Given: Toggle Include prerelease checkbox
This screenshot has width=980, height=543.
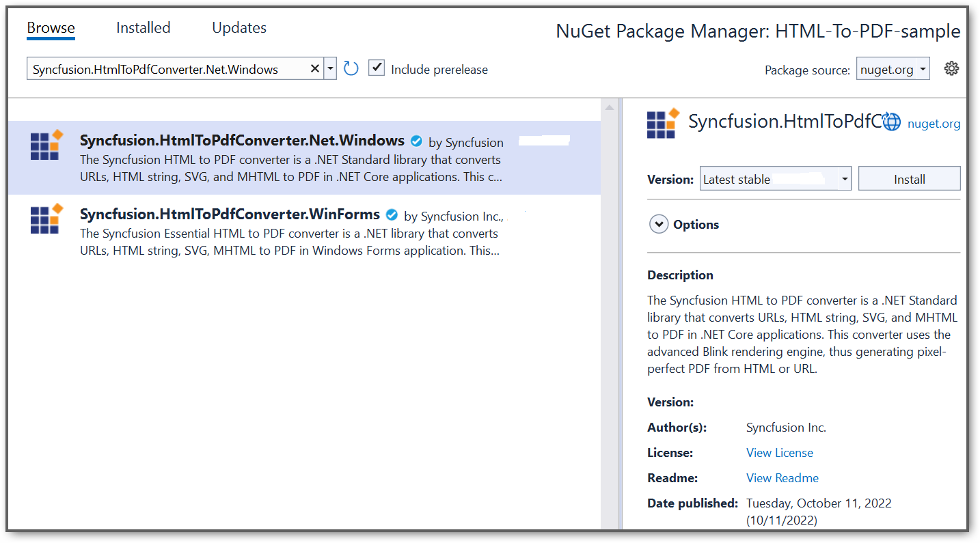Looking at the screenshot, I should pyautogui.click(x=377, y=68).
